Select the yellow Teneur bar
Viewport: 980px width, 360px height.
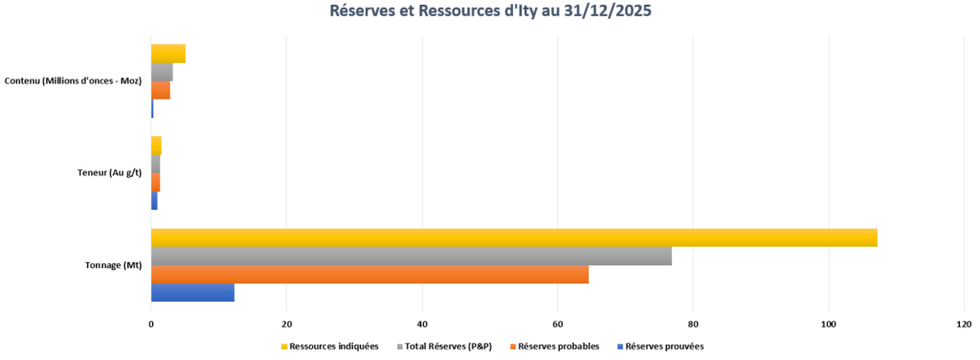[x=156, y=146]
